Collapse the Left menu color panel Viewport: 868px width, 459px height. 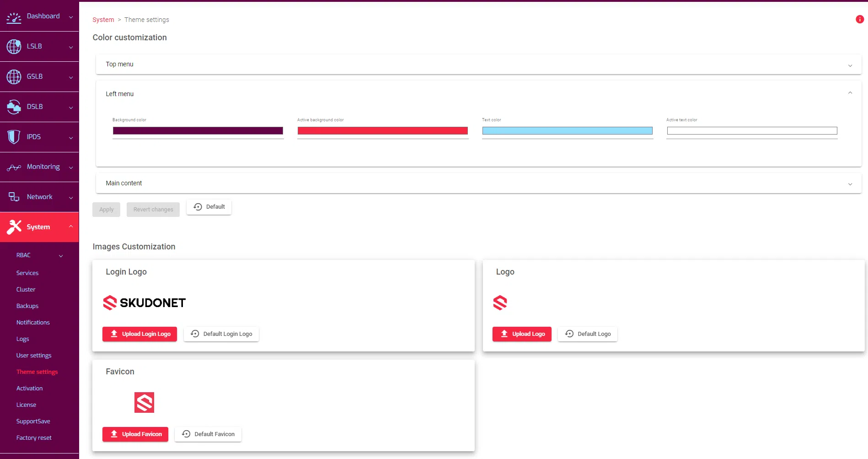(850, 93)
